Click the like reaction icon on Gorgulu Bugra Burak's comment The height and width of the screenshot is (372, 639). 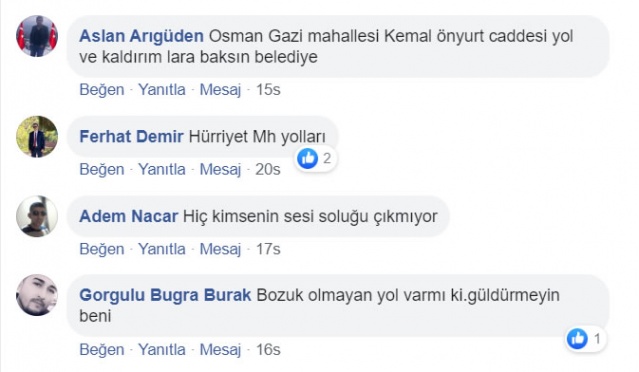(577, 339)
